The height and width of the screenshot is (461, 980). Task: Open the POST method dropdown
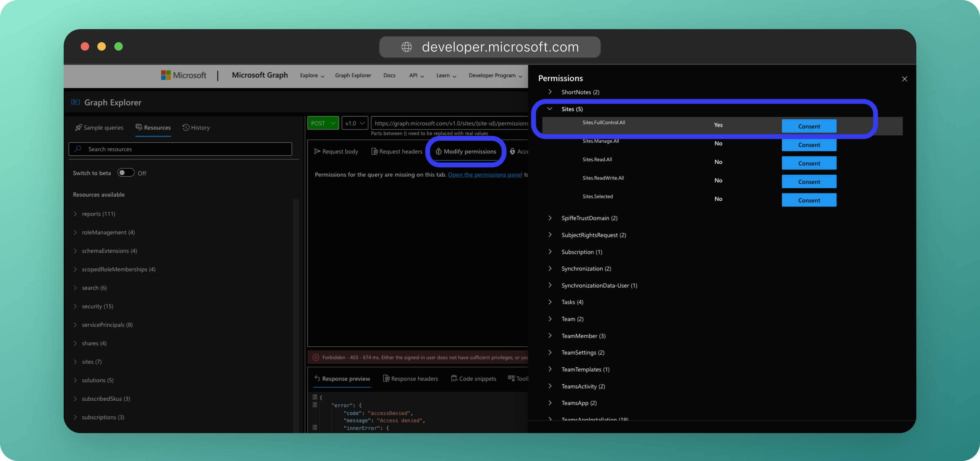click(x=323, y=123)
